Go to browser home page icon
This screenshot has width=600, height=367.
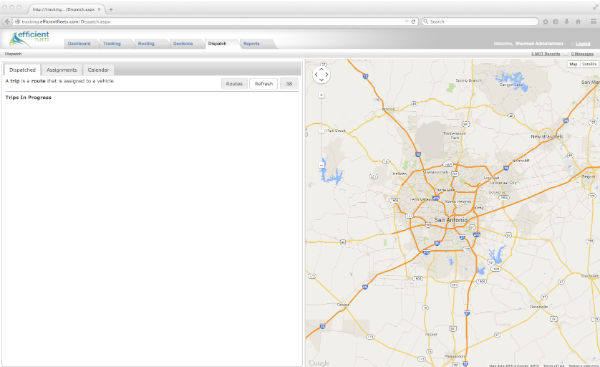(578, 22)
